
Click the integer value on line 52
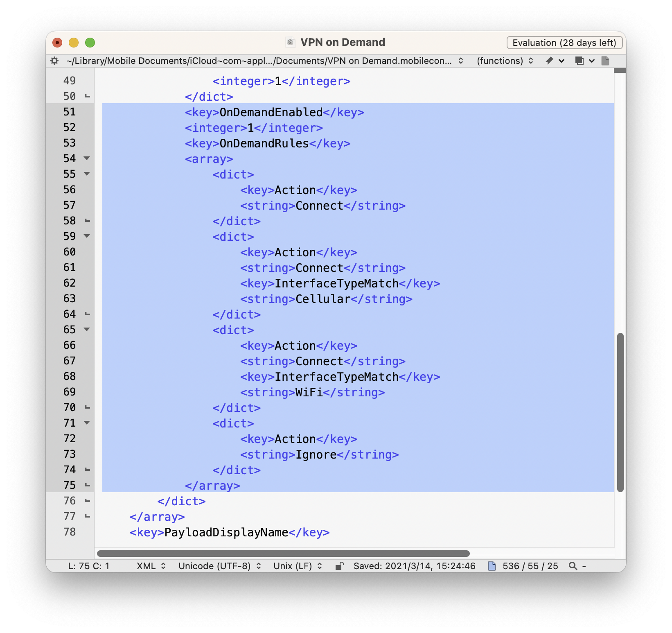click(x=250, y=128)
